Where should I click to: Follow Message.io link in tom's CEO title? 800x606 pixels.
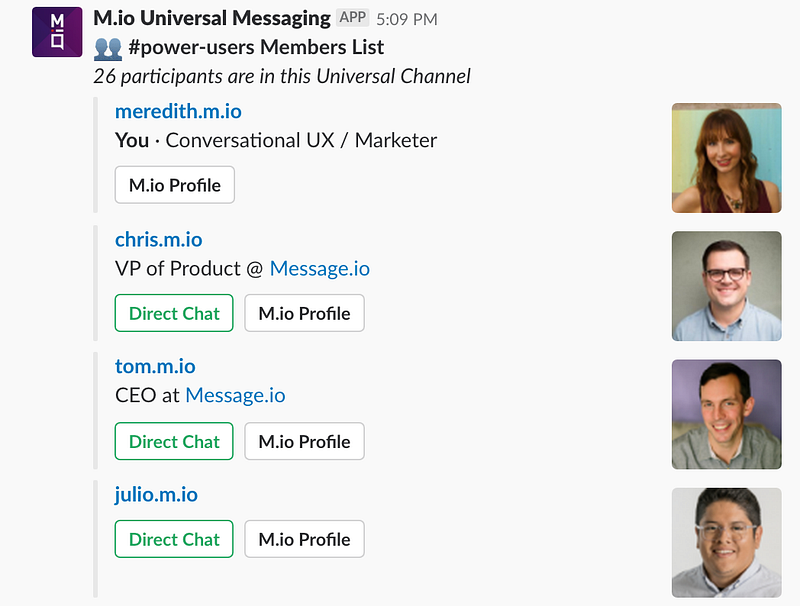click(235, 395)
